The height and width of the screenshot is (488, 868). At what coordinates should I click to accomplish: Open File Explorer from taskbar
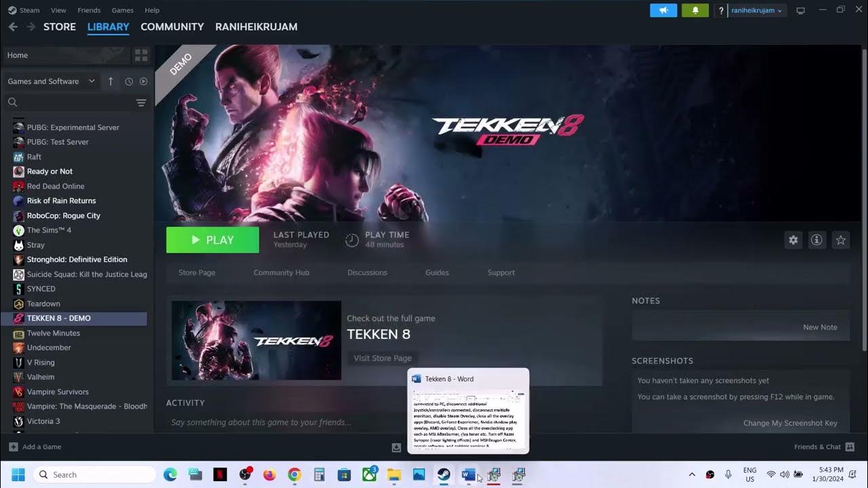(394, 474)
